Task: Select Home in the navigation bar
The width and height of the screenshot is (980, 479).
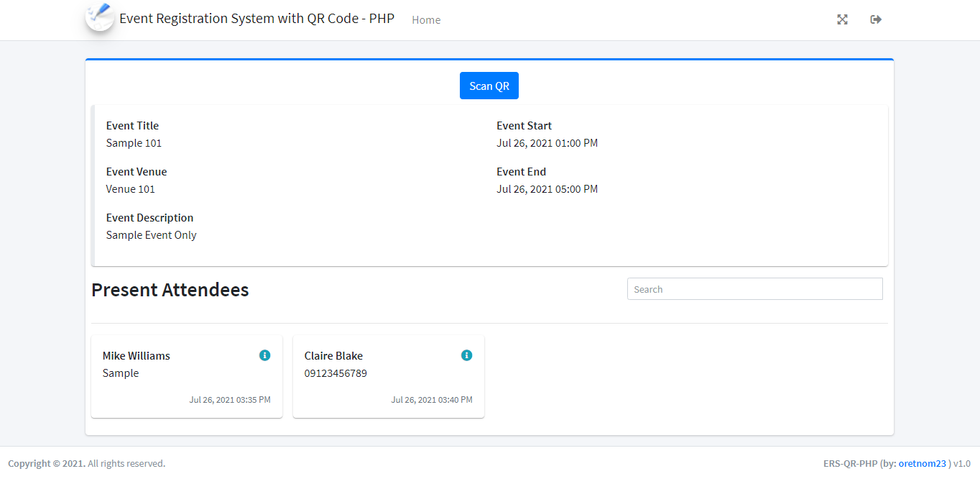Action: pyautogui.click(x=426, y=19)
